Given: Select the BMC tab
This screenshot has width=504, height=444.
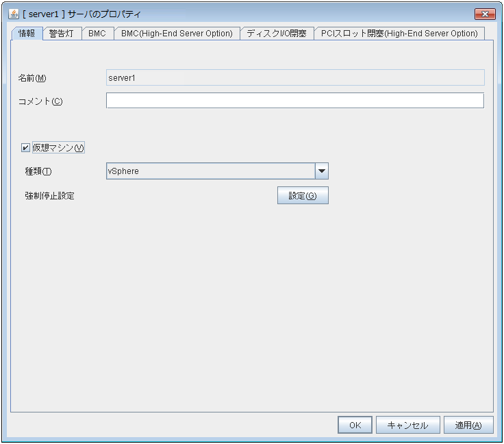Looking at the screenshot, I should tap(97, 34).
